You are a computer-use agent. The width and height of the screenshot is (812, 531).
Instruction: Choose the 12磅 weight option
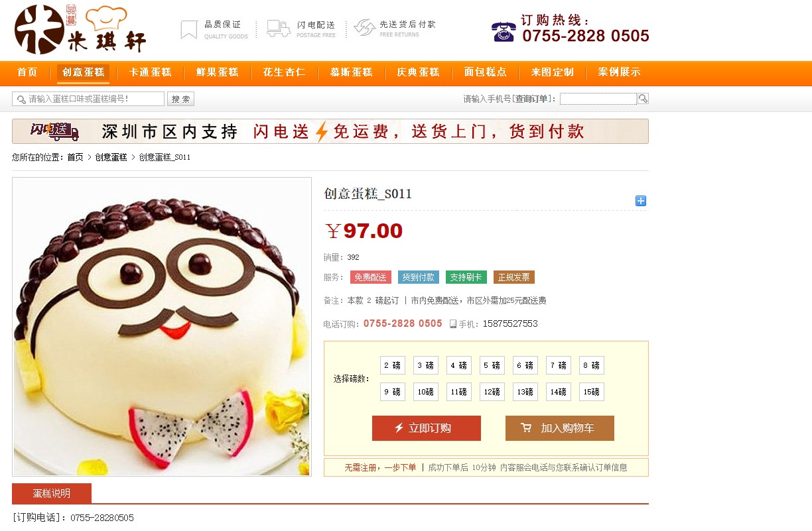[492, 392]
